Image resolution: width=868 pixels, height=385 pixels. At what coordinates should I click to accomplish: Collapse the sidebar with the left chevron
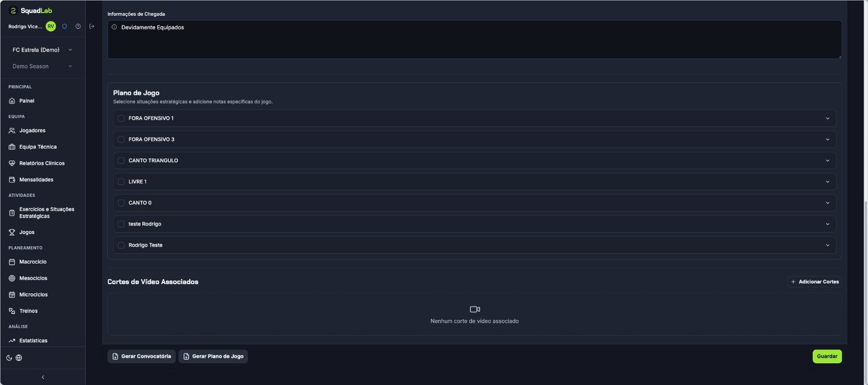[x=43, y=377]
